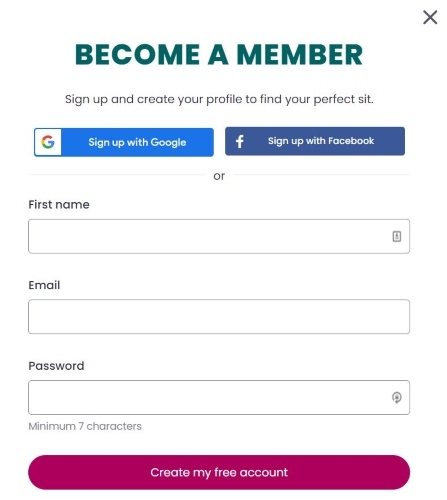Viewport: 447px width, 500px height.
Task: Click the Email label
Action: (44, 285)
